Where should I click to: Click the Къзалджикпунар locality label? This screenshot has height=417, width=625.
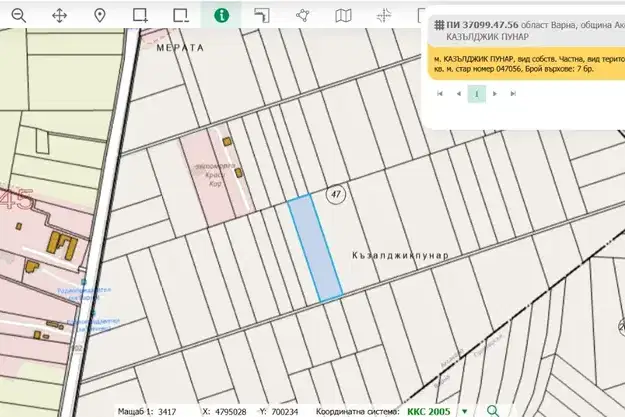pyautogui.click(x=400, y=255)
